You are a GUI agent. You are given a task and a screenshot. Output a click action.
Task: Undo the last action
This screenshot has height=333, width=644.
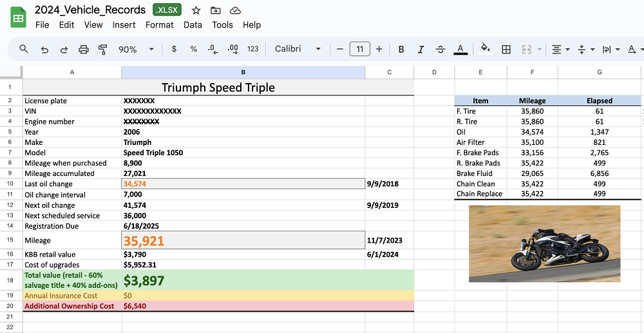pyautogui.click(x=44, y=49)
